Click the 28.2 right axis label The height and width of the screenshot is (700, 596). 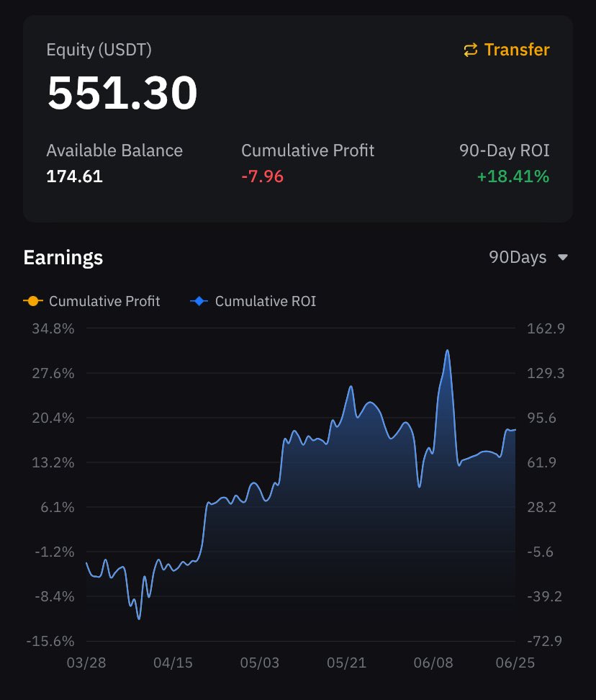[x=541, y=507]
